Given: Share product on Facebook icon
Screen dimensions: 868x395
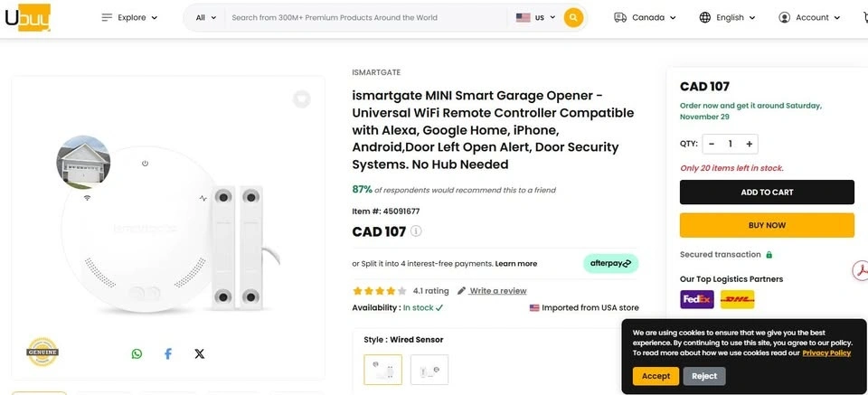Looking at the screenshot, I should 168,353.
